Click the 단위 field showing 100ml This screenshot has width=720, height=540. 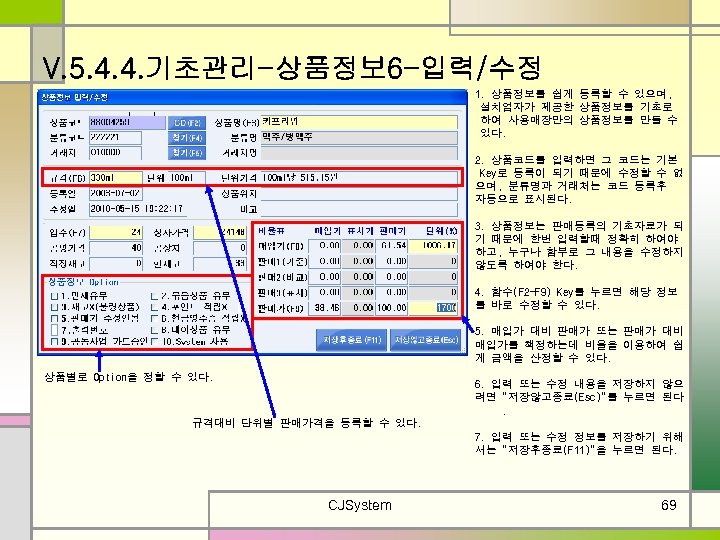(x=186, y=178)
